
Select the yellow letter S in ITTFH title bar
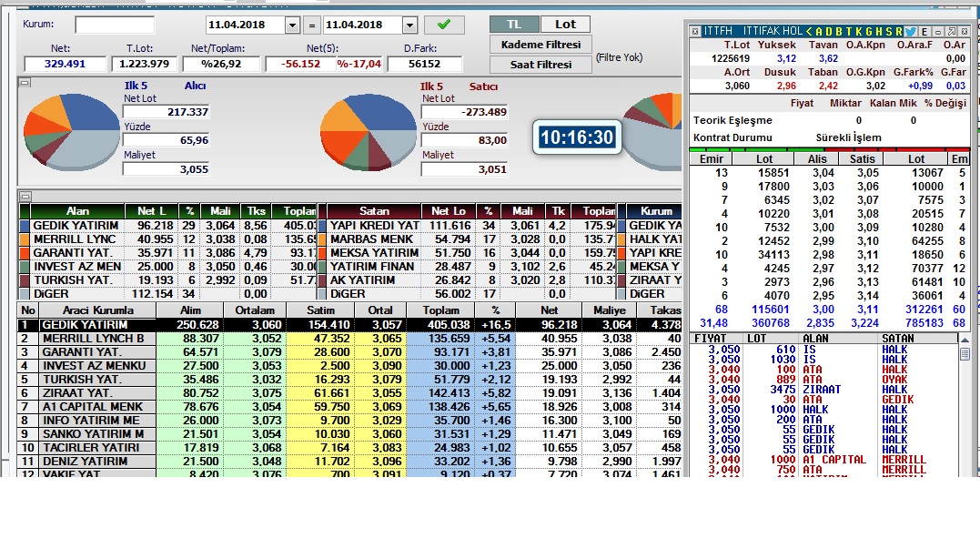[889, 31]
